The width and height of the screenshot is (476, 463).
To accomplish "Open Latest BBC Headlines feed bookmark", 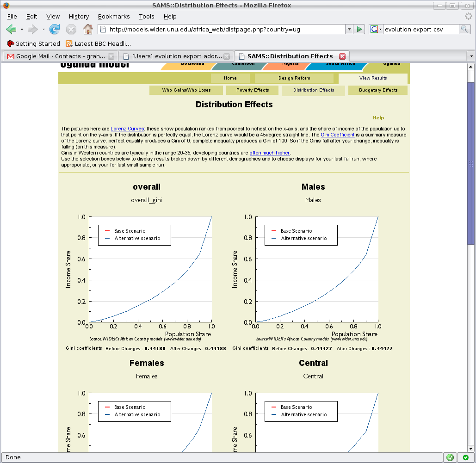I will (x=98, y=43).
